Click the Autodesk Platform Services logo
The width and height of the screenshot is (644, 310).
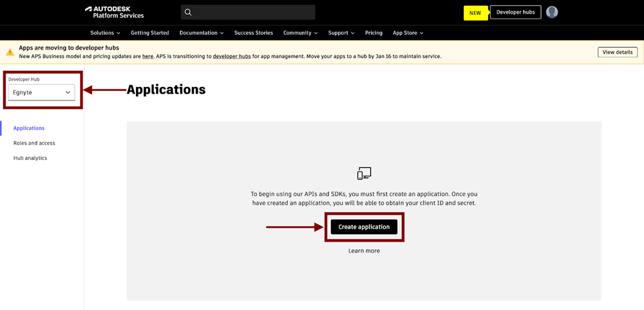click(x=114, y=12)
